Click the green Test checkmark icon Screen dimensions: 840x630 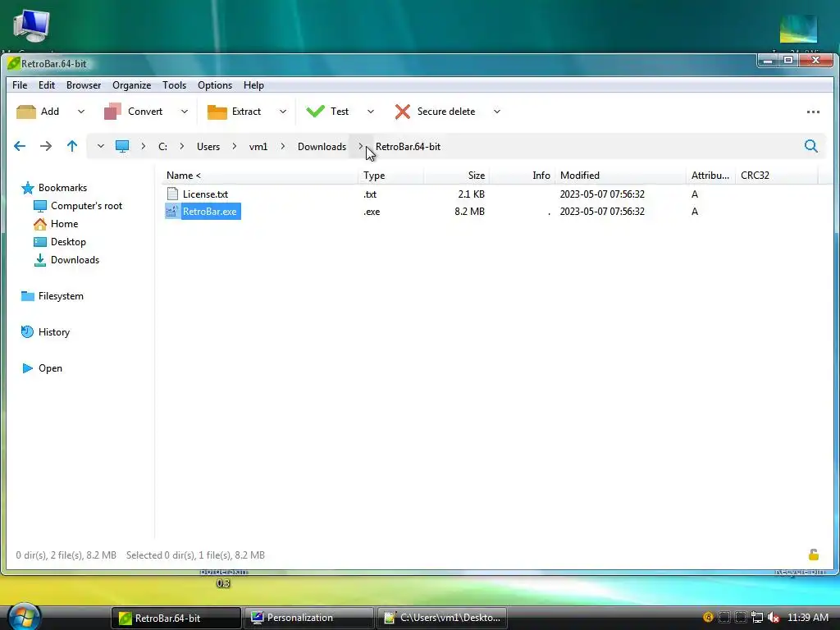coord(315,111)
